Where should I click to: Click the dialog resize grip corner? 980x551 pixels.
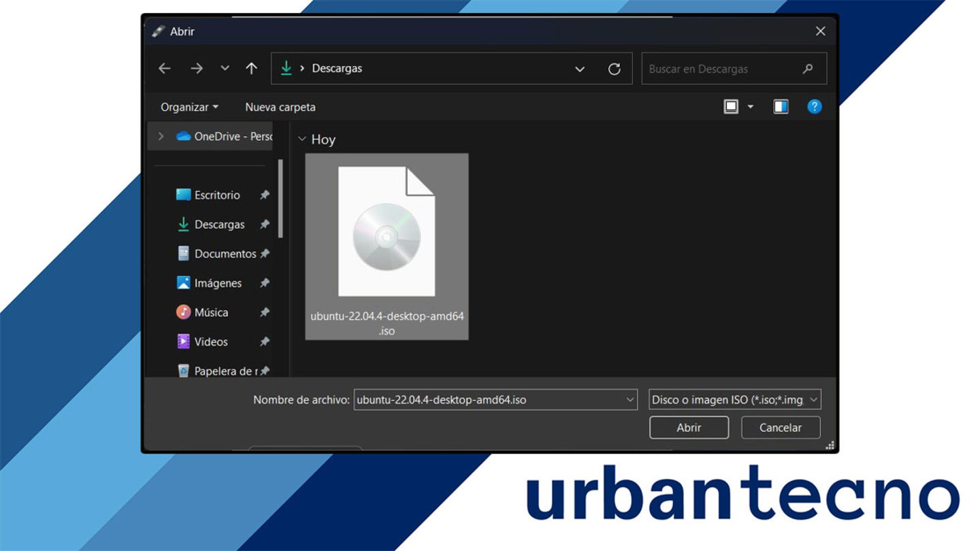(830, 446)
